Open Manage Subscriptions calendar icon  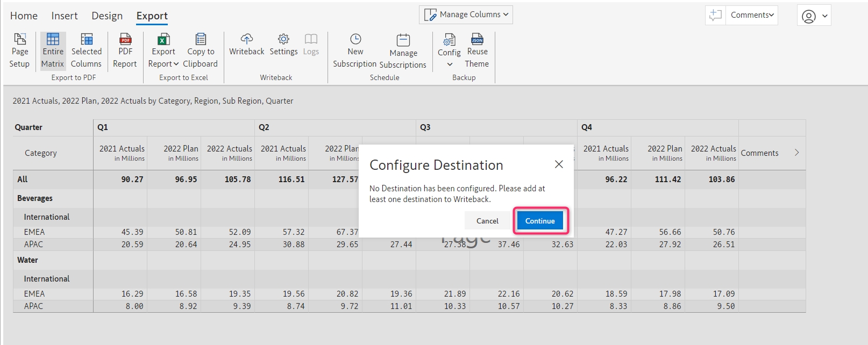tap(403, 40)
